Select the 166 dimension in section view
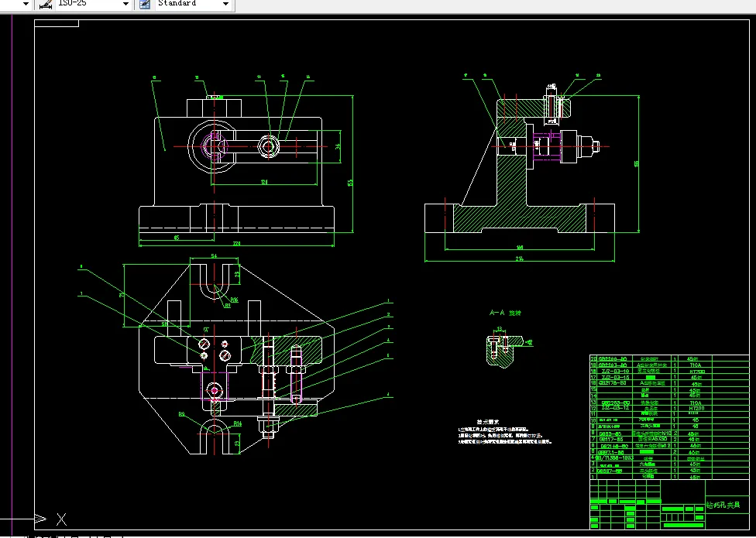Image resolution: width=756 pixels, height=538 pixels. pyautogui.click(x=520, y=248)
